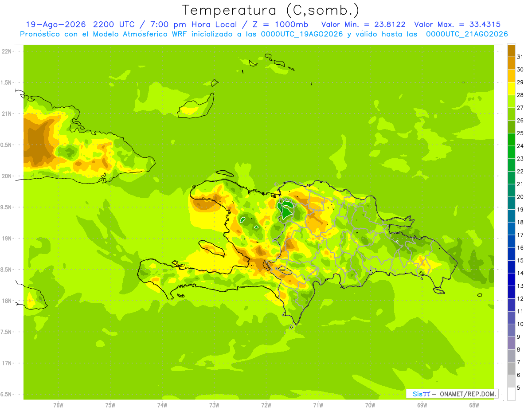The width and height of the screenshot is (532, 411).
Task: Click the "22N" latitude label
Action: (x=7, y=51)
